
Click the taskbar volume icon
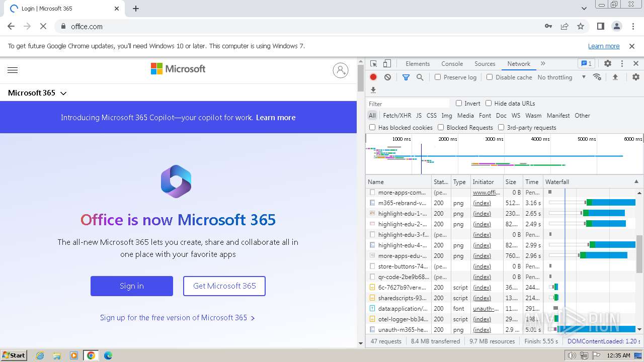(572, 355)
